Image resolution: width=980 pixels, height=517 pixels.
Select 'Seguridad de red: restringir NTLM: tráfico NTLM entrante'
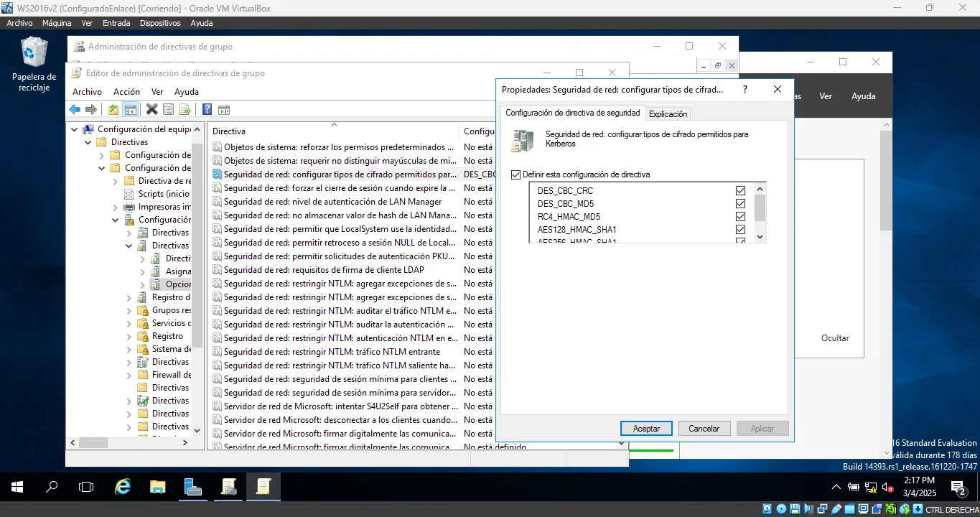click(x=332, y=352)
